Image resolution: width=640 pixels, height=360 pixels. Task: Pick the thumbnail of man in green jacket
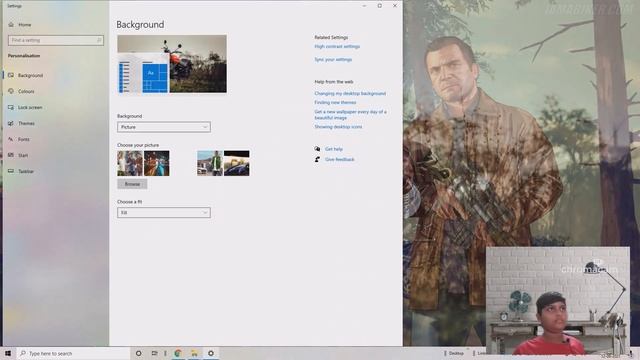click(x=210, y=163)
